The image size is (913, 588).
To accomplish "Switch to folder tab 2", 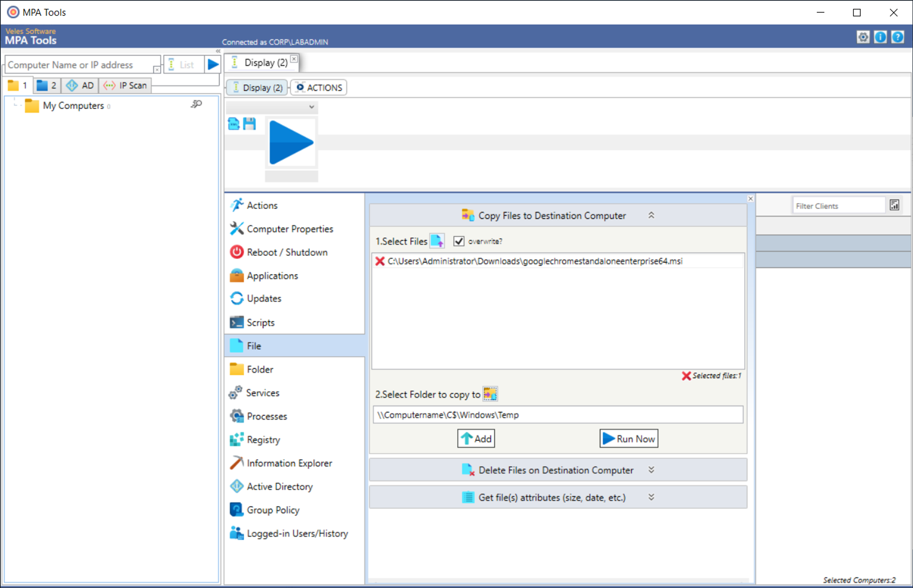I will [x=47, y=85].
